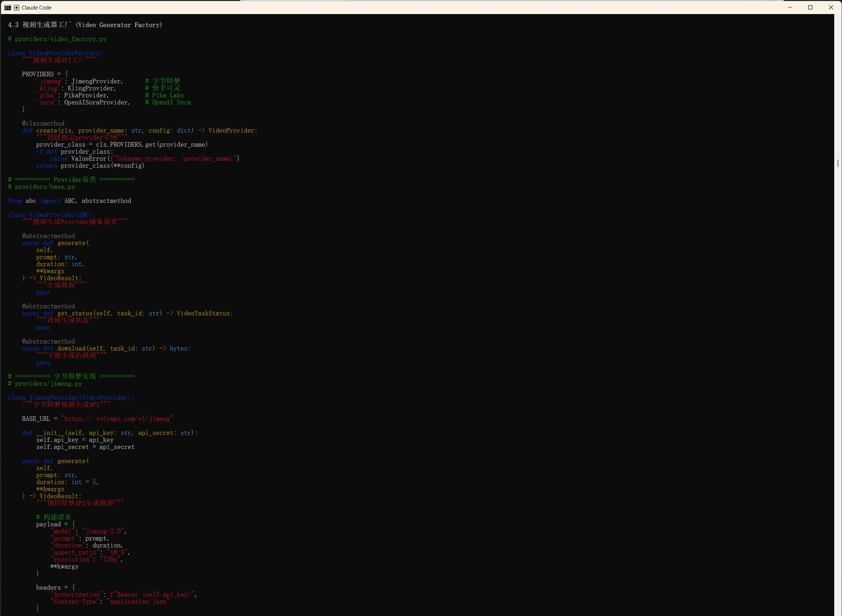Click the vertical scrollbar thumb
This screenshot has height=616, width=842.
[838, 163]
